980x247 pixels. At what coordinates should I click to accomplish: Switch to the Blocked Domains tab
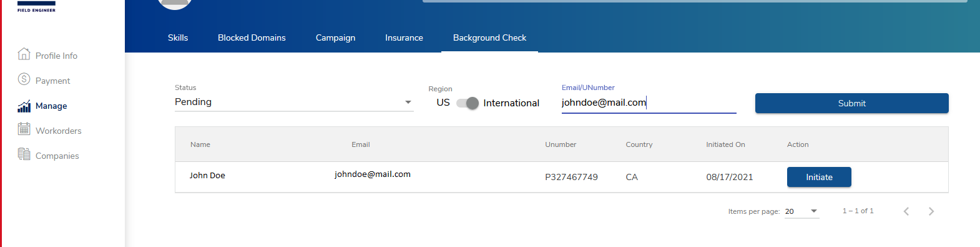point(252,38)
